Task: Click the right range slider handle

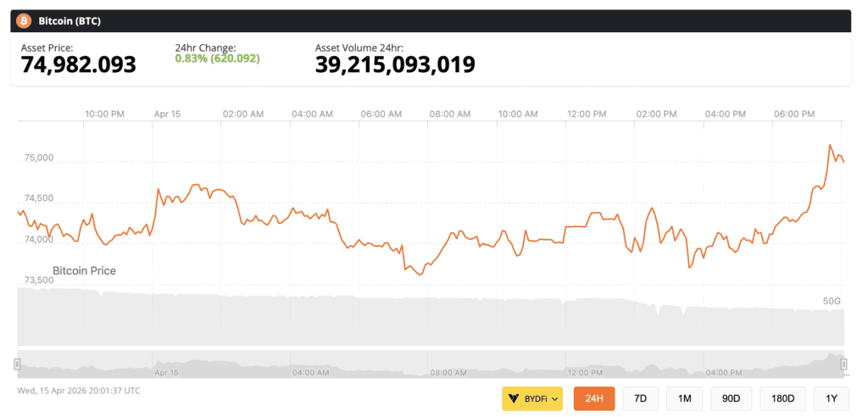Action: 843,364
